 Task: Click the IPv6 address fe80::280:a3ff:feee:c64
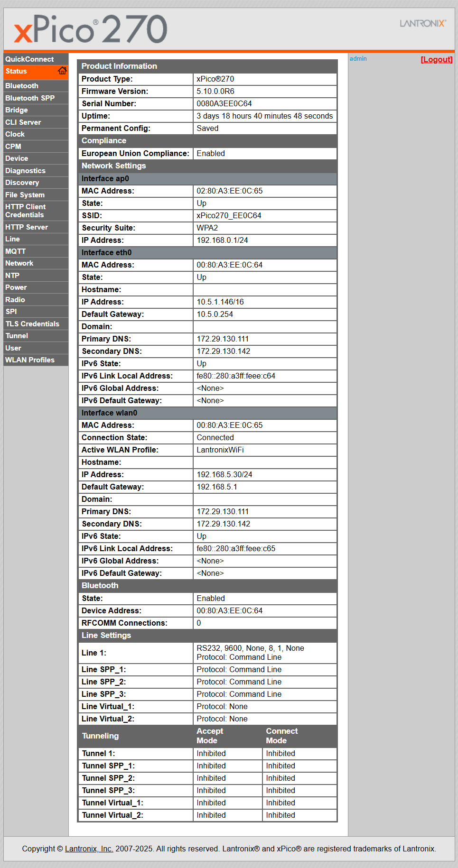pyautogui.click(x=236, y=376)
